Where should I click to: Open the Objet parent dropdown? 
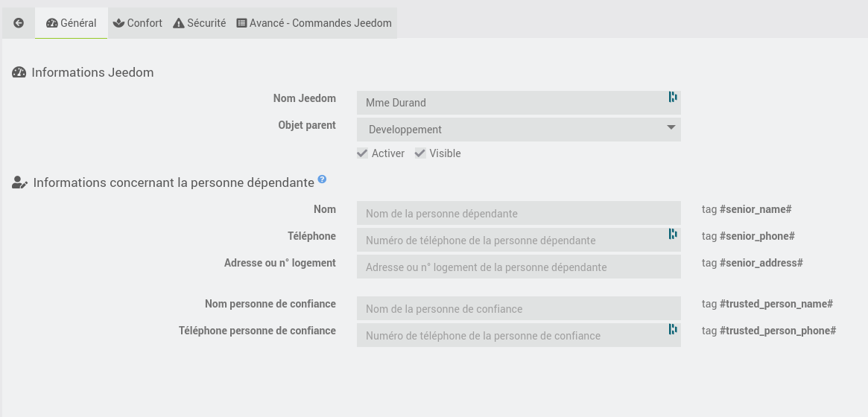519,130
